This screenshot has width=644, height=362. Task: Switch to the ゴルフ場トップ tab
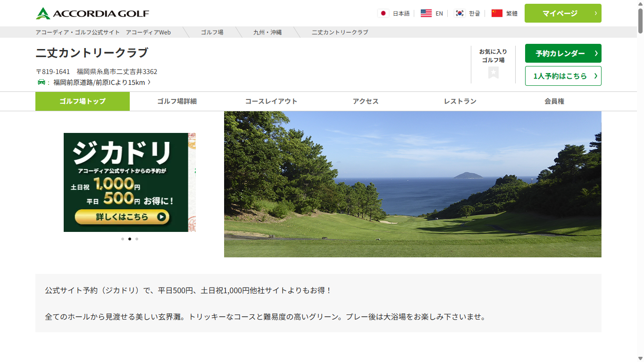[x=83, y=101]
